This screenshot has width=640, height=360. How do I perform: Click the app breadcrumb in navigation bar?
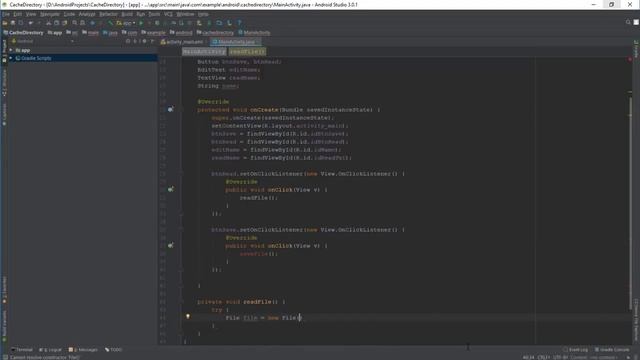click(55, 32)
